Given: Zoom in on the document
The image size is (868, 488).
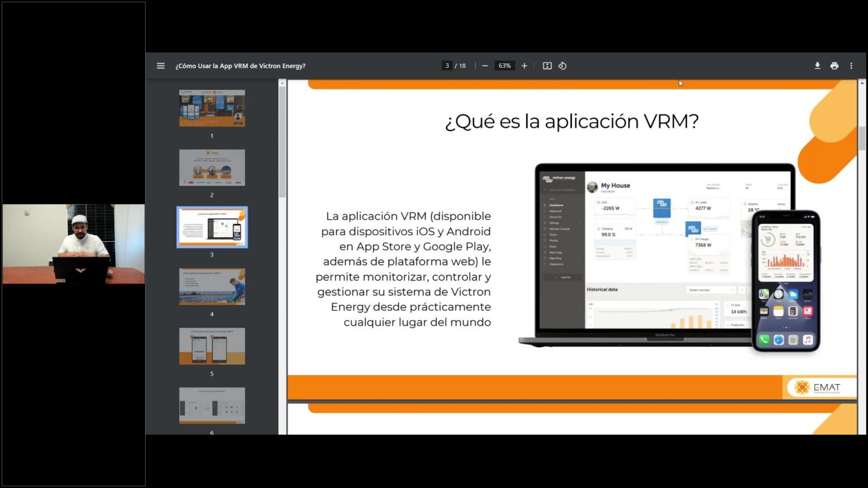Looking at the screenshot, I should [524, 66].
